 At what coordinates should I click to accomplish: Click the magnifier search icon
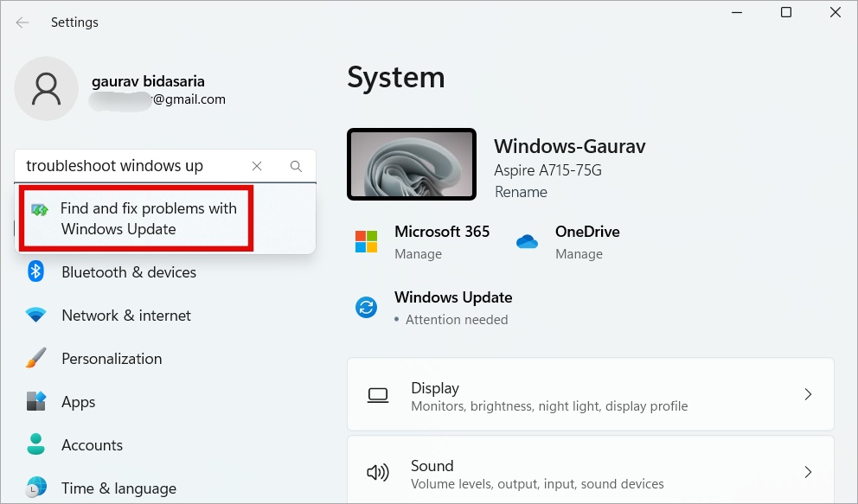(296, 166)
